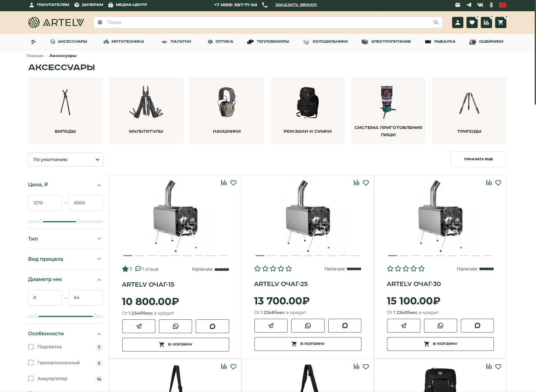Open search filter settings icon
Viewport: 536px width, 392px height.
pyautogui.click(x=100, y=22)
